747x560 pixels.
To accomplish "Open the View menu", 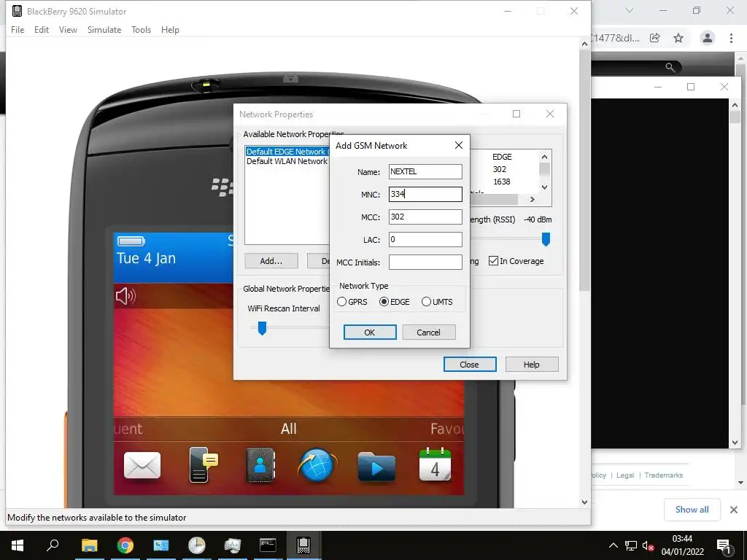I will click(x=68, y=29).
